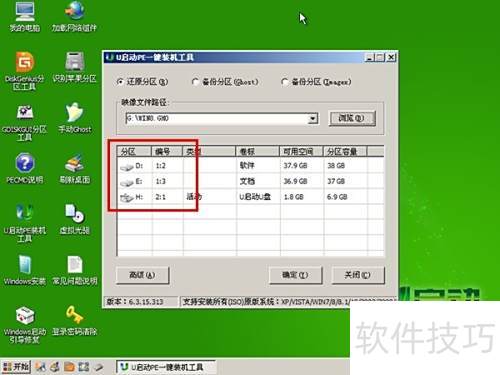The width and height of the screenshot is (500, 375).
Task: Click the U logo in the dialog title bar
Action: [x=110, y=57]
